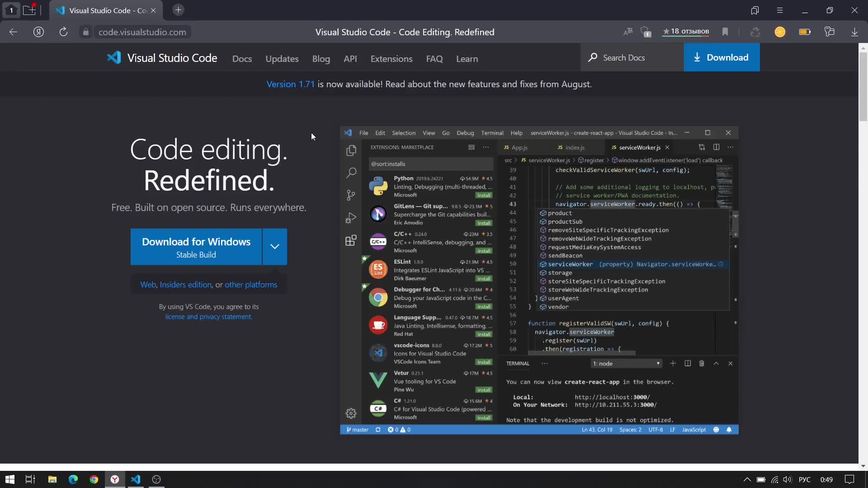Click Download for Windows Stable Build
Image resolution: width=868 pixels, height=488 pixels.
pos(196,247)
